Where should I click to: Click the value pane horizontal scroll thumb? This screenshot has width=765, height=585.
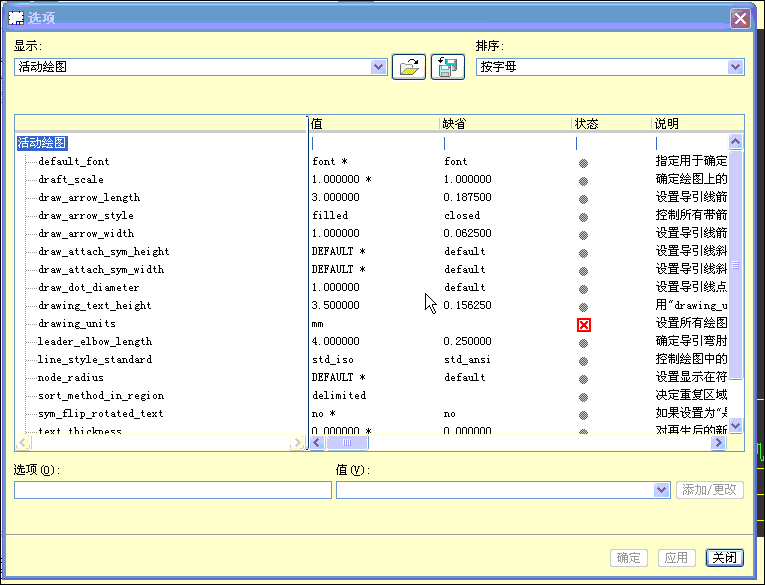[347, 443]
